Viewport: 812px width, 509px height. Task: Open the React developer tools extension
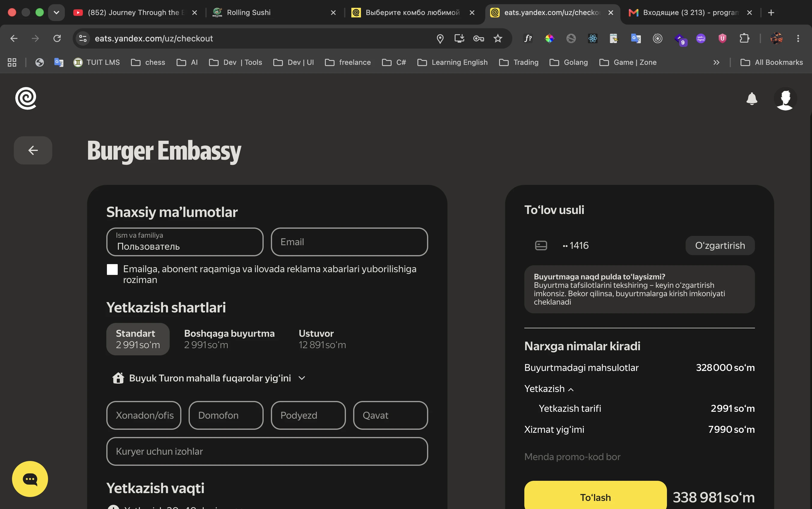coord(593,38)
